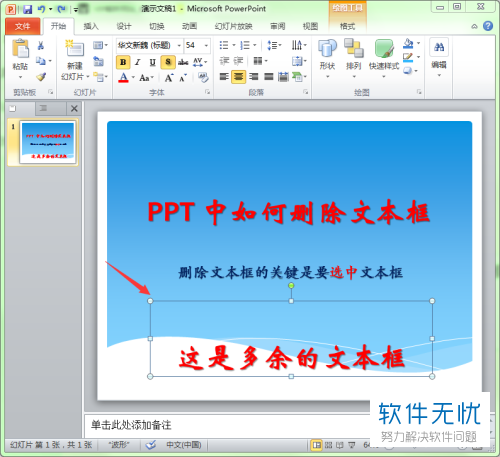Click the Cut scissors icon

tap(41, 45)
